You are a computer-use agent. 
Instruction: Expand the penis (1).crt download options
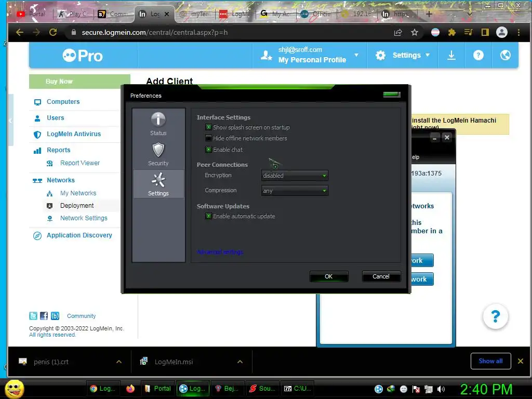tap(119, 362)
